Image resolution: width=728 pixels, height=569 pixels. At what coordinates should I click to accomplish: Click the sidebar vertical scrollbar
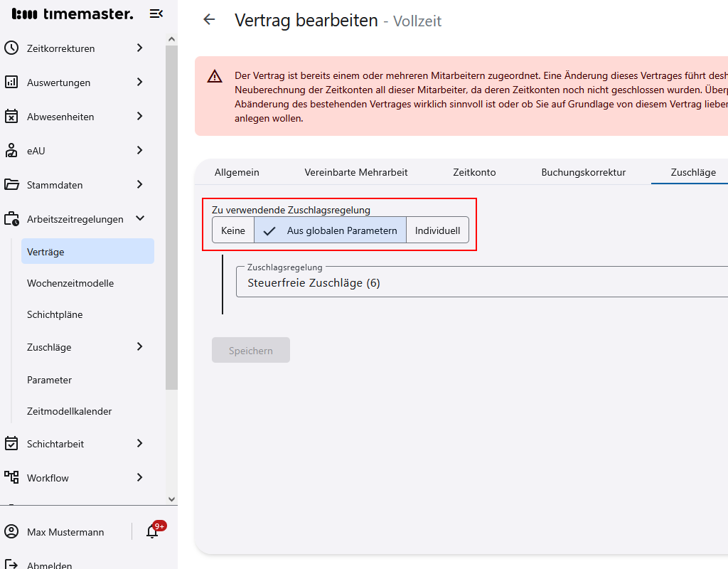171,213
